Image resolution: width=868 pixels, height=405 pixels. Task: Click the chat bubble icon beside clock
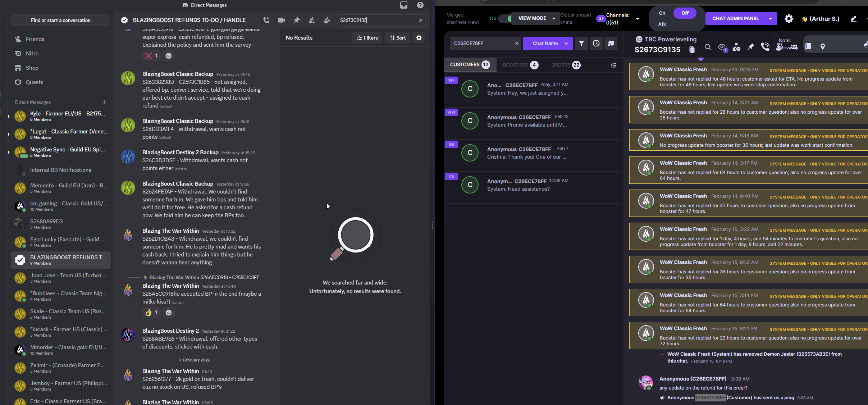611,44
